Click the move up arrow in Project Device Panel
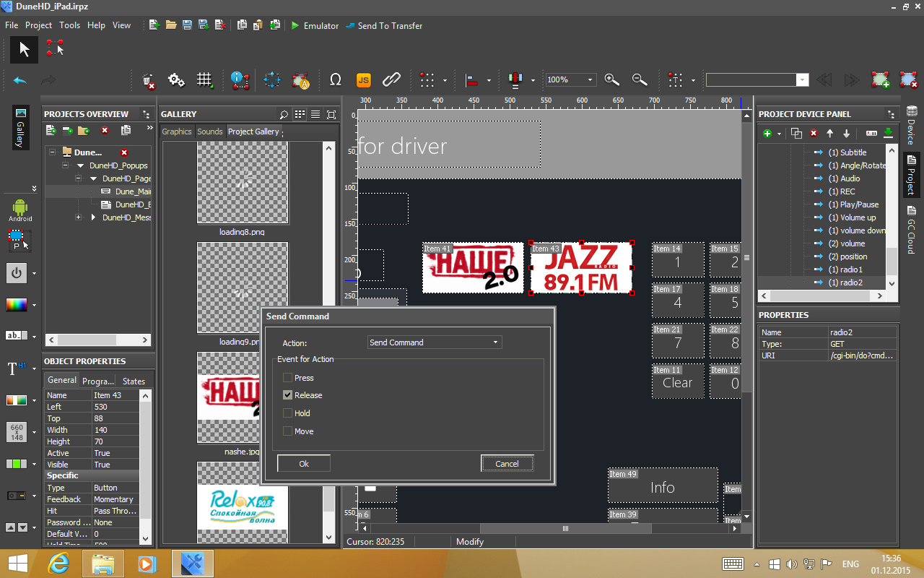Screen dimensions: 924x578 click(x=830, y=134)
